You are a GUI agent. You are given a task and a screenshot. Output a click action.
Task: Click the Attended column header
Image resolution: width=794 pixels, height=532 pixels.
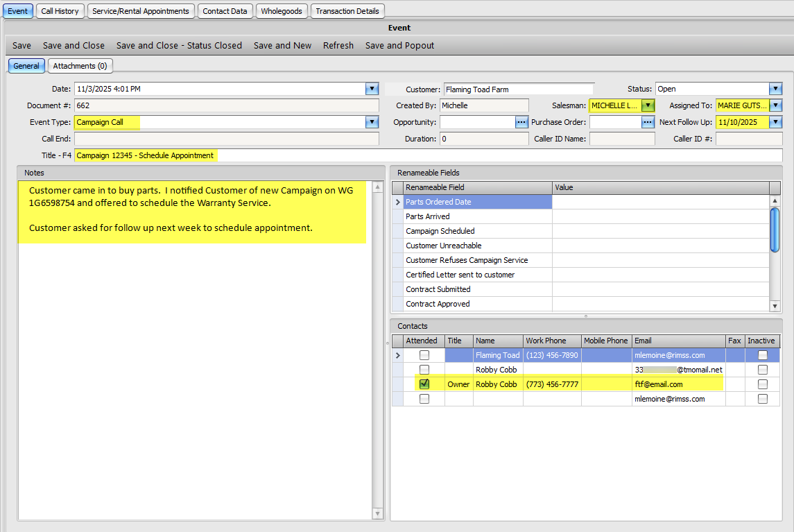[424, 341]
